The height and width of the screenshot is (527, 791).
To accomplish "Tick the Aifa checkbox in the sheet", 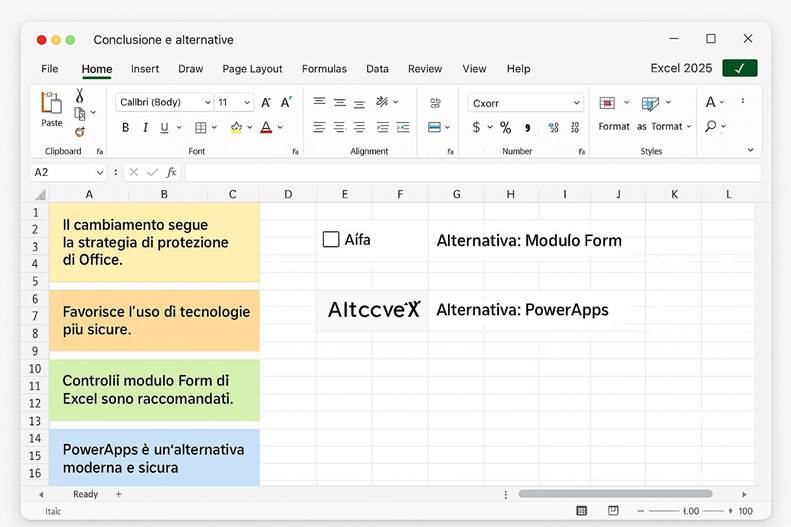I will [x=331, y=240].
